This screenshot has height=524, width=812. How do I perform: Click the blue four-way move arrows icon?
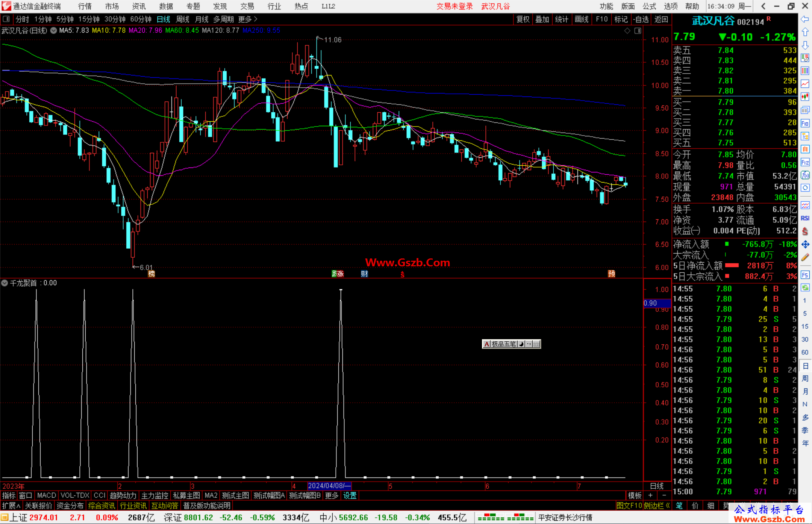pyautogui.click(x=805, y=245)
